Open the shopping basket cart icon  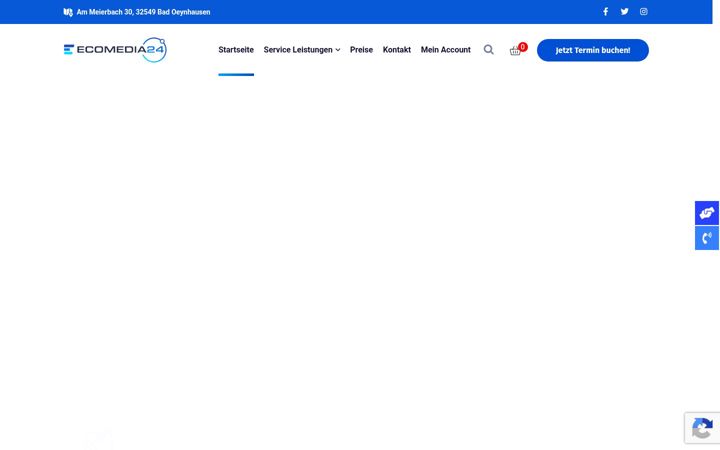click(515, 51)
